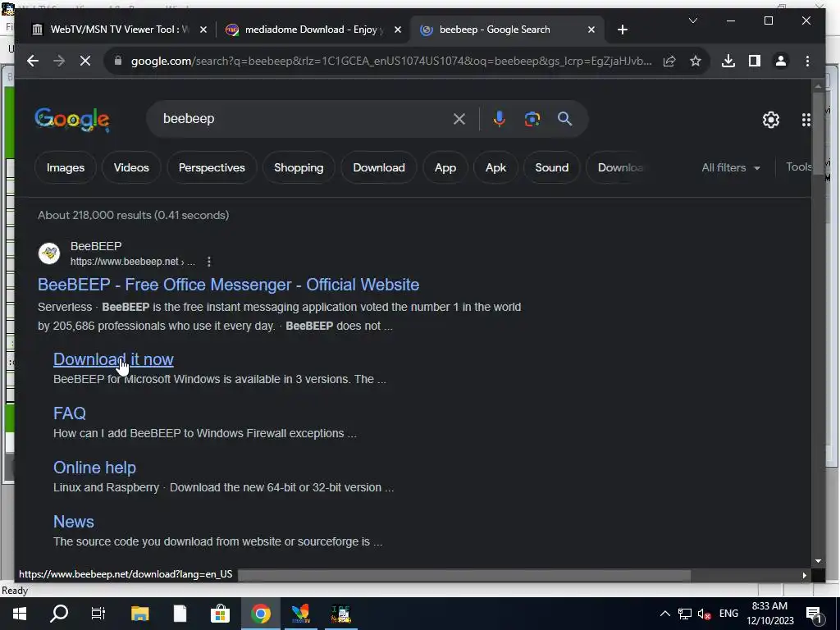840x630 pixels.
Task: Click the address bar URL
Action: click(x=391, y=61)
